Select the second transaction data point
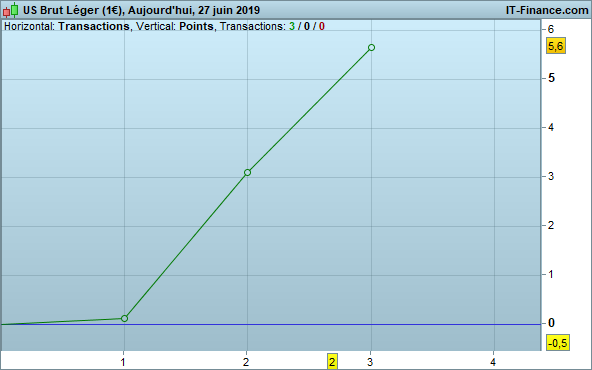592x370 pixels. click(x=247, y=173)
